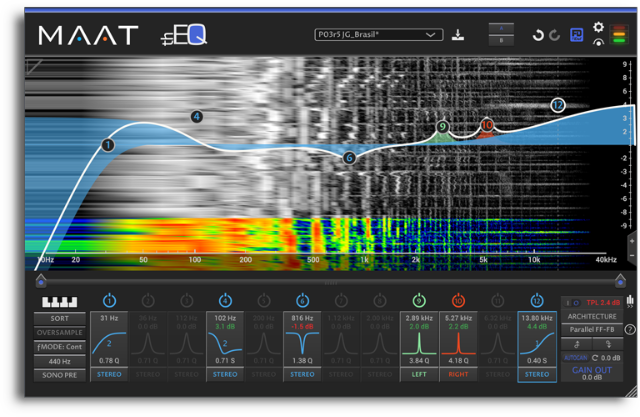Toggle the I/O bypass switch near TPL
This screenshot has height=417, width=640.
(x=572, y=303)
